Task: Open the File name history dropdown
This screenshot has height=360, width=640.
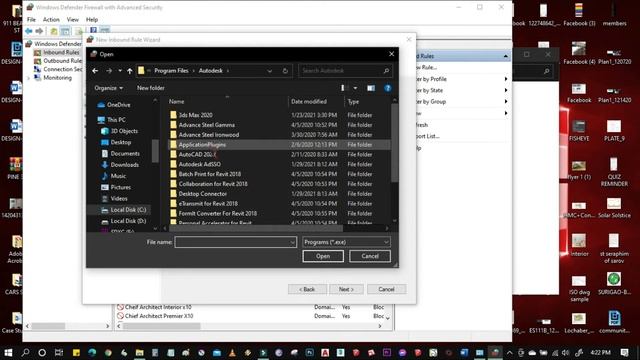Action: [x=293, y=242]
